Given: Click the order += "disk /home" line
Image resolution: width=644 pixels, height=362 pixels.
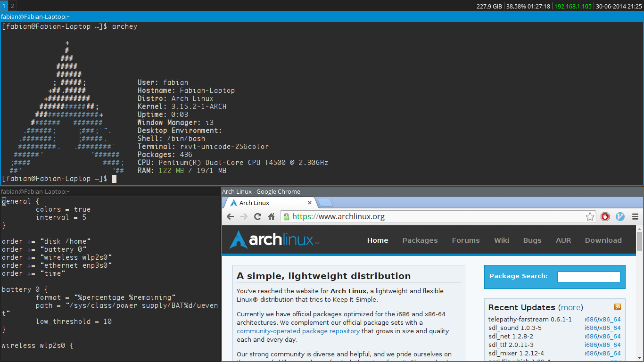Looking at the screenshot, I should 46,241.
